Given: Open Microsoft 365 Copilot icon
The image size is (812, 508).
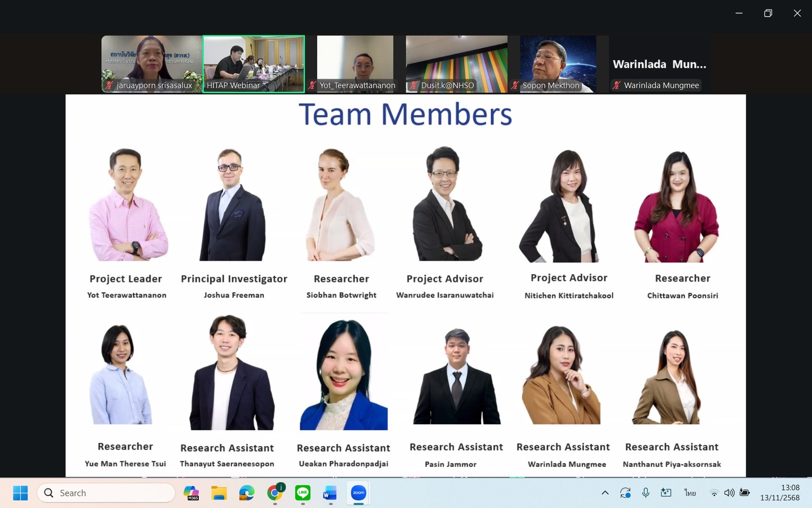Looking at the screenshot, I should coord(191,493).
